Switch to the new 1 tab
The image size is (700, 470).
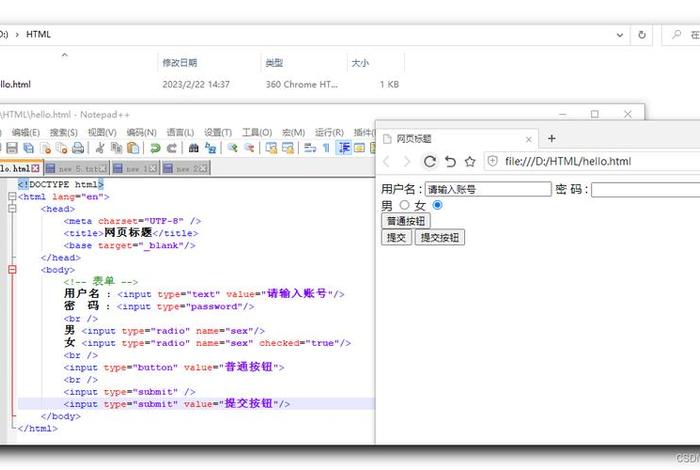tap(135, 168)
